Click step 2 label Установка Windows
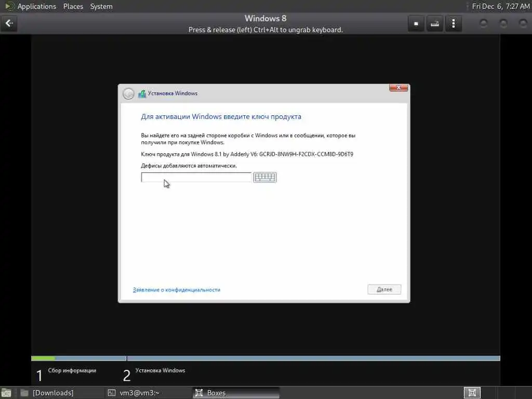The image size is (532, 399). [160, 370]
